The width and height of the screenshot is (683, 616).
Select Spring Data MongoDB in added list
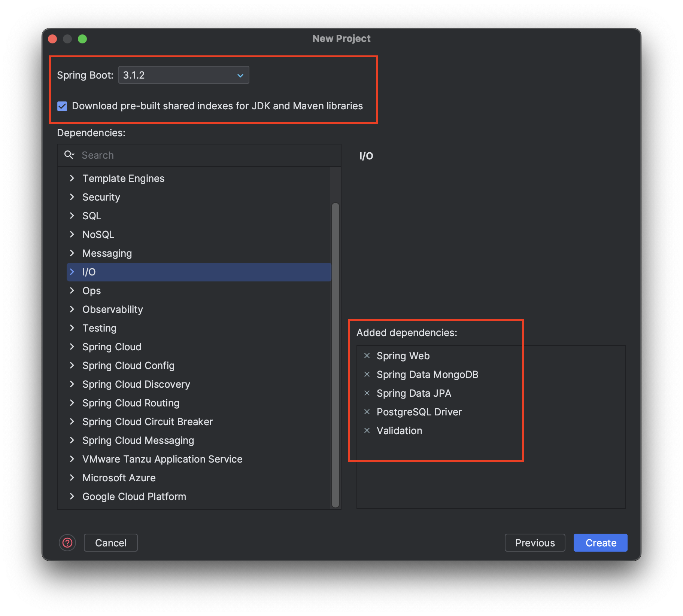[427, 374]
